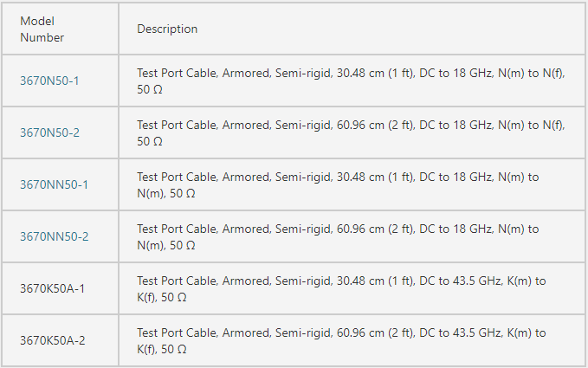Click "30.48 cm" in the 3670N50-1 description
The height and width of the screenshot is (368, 588).
(x=356, y=74)
